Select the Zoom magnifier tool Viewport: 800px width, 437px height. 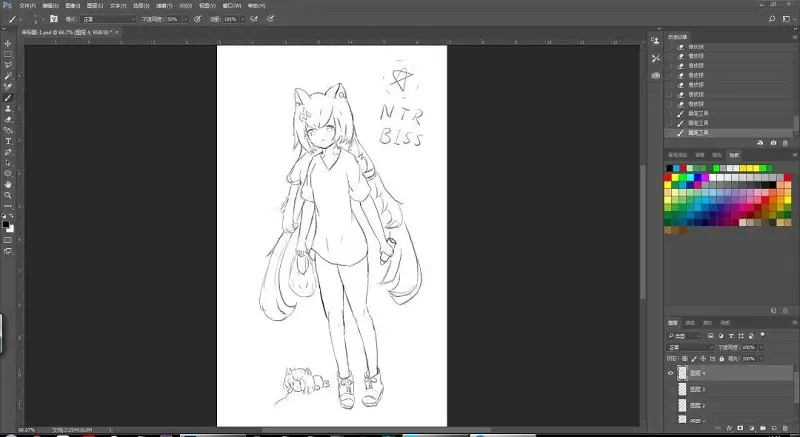tap(8, 195)
